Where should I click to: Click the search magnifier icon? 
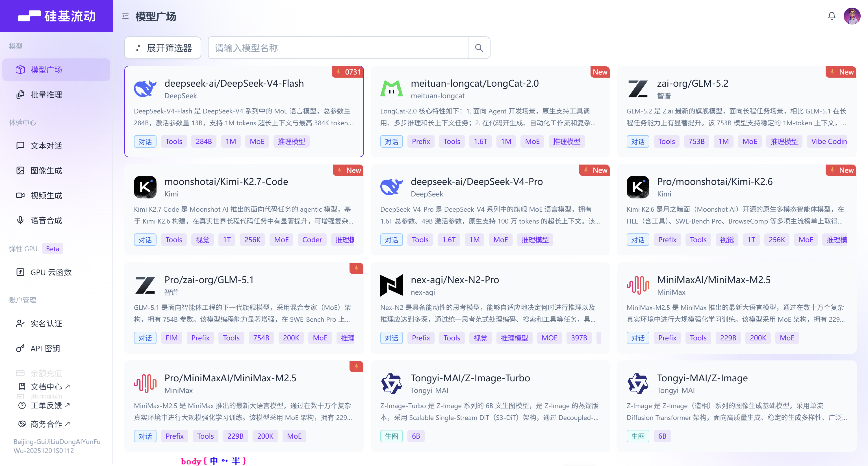(x=479, y=48)
